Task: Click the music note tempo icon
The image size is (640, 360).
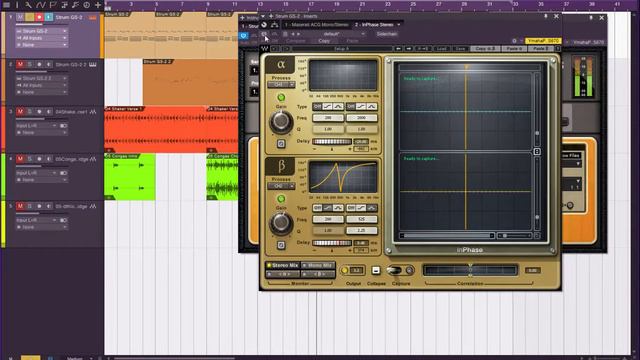Action: 76,5
